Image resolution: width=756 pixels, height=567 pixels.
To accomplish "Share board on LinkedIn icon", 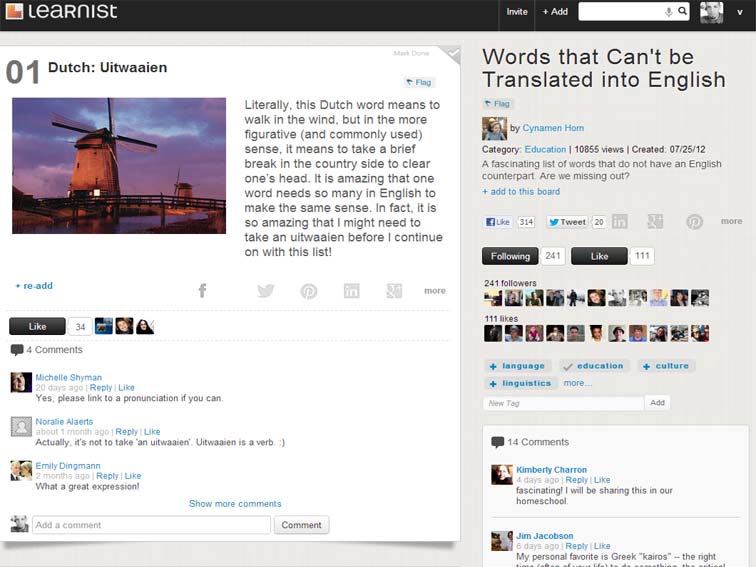I will (620, 222).
